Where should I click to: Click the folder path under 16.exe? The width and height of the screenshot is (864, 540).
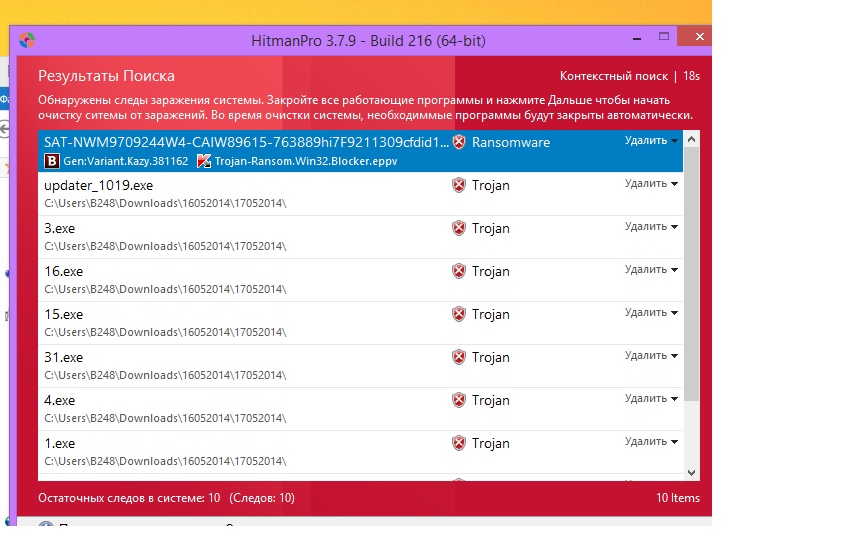coord(165,289)
